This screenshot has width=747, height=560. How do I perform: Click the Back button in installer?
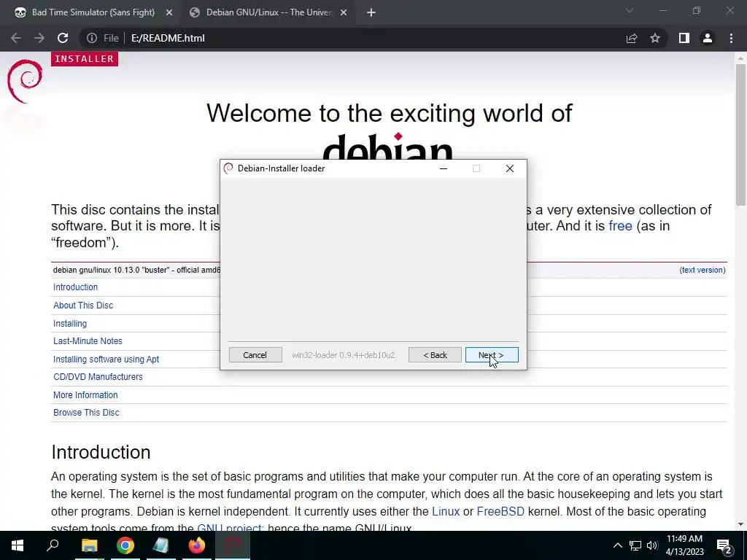(435, 355)
